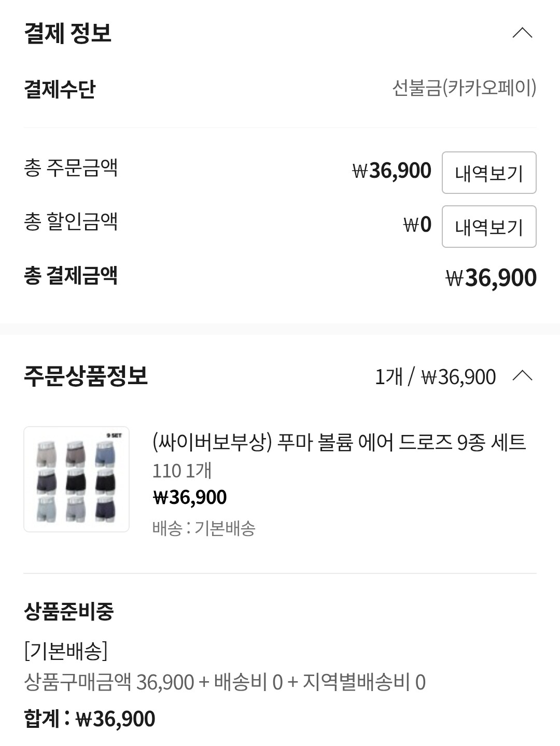Viewport: 560px width, 746px height.
Task: Collapse the 결제 정보 section chevron
Action: point(522,33)
